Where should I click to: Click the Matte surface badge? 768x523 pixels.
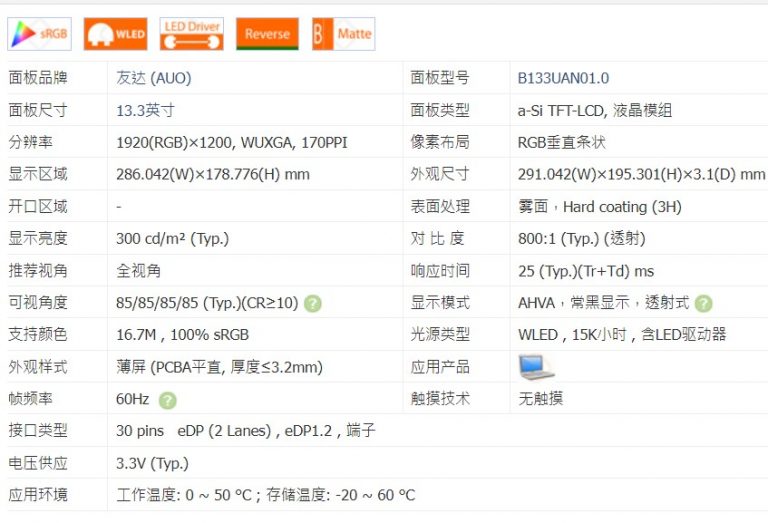[x=344, y=34]
